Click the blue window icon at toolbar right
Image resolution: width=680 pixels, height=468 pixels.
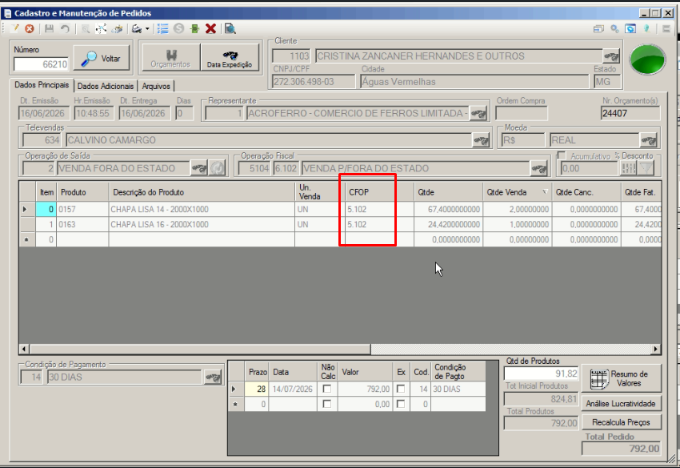coord(631,29)
